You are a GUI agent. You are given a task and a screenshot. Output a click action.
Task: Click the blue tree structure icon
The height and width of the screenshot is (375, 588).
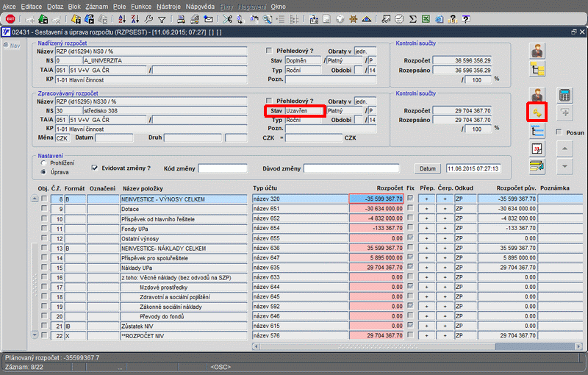pyautogui.click(x=537, y=131)
